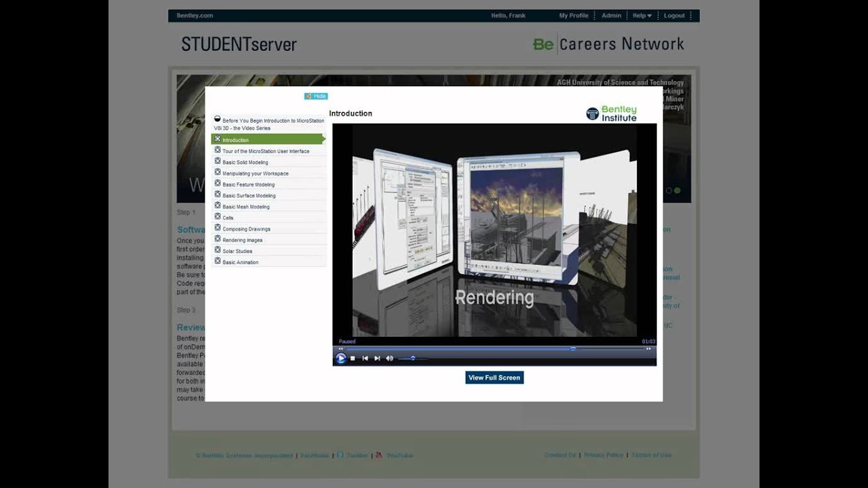The image size is (868, 488).
Task: Click the video icon beside Basic Animation
Action: click(x=218, y=262)
